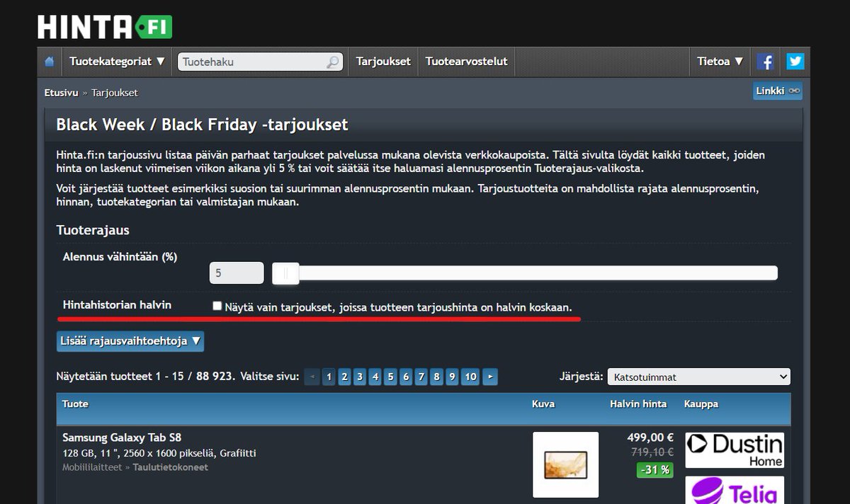
Task: Click the minimum discount value field
Action: pyautogui.click(x=237, y=273)
